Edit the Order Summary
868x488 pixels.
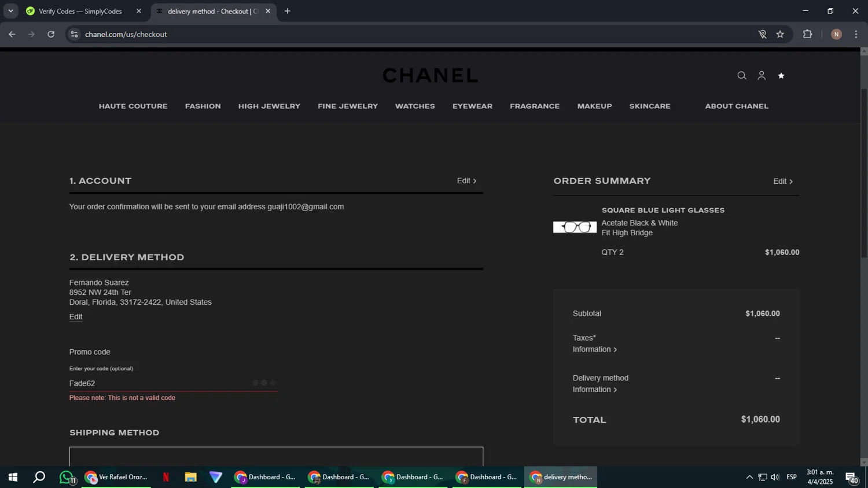783,182
